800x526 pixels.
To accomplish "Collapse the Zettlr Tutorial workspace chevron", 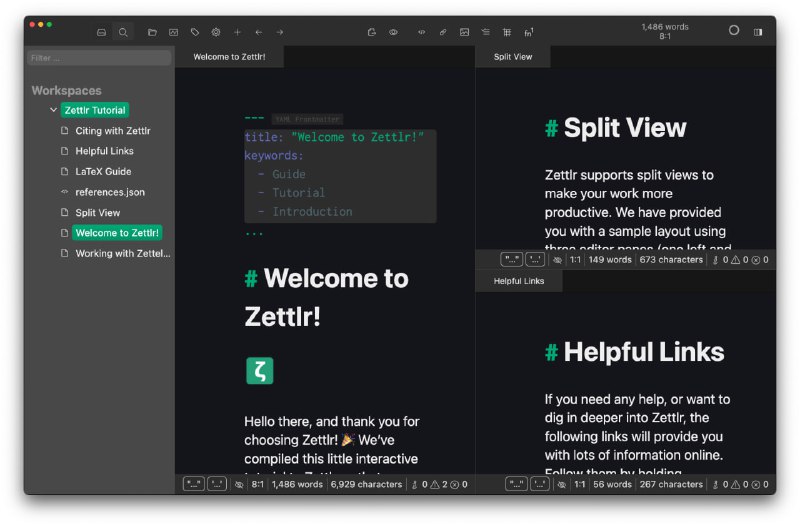I will tap(53, 110).
